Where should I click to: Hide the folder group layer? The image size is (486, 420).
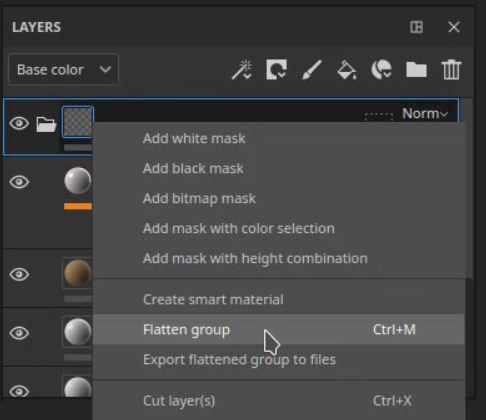[x=19, y=123]
